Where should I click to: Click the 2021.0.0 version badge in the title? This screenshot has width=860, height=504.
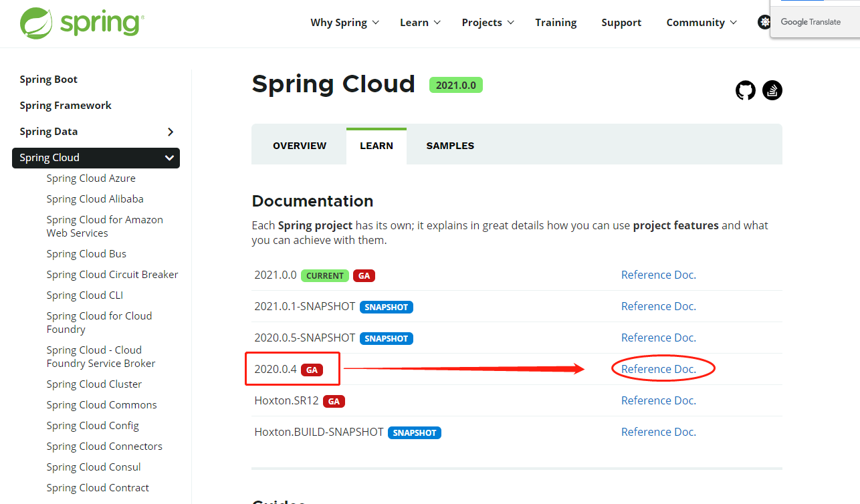pyautogui.click(x=456, y=86)
